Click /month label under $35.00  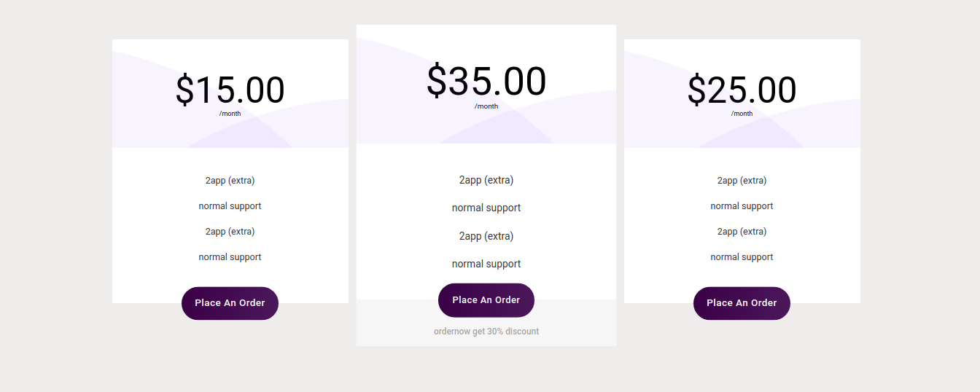point(486,106)
